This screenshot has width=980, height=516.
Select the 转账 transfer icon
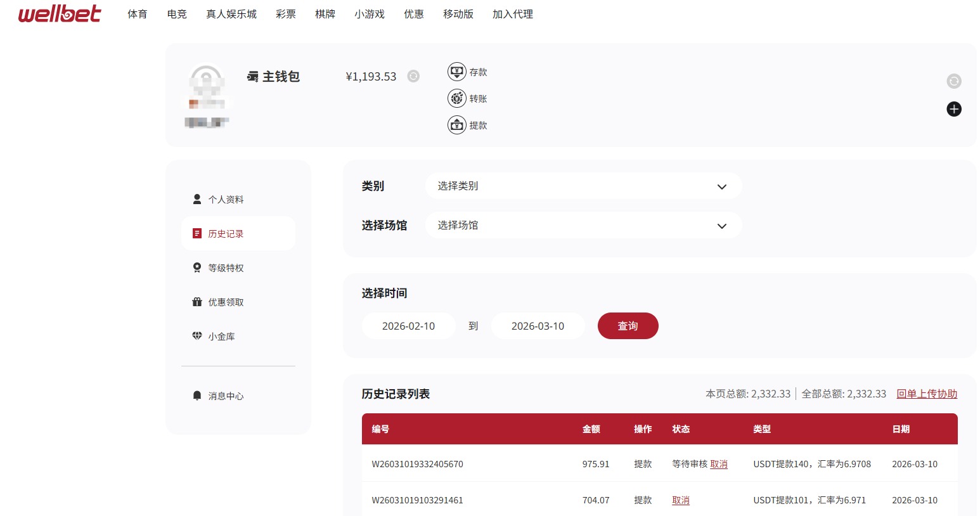[x=457, y=98]
